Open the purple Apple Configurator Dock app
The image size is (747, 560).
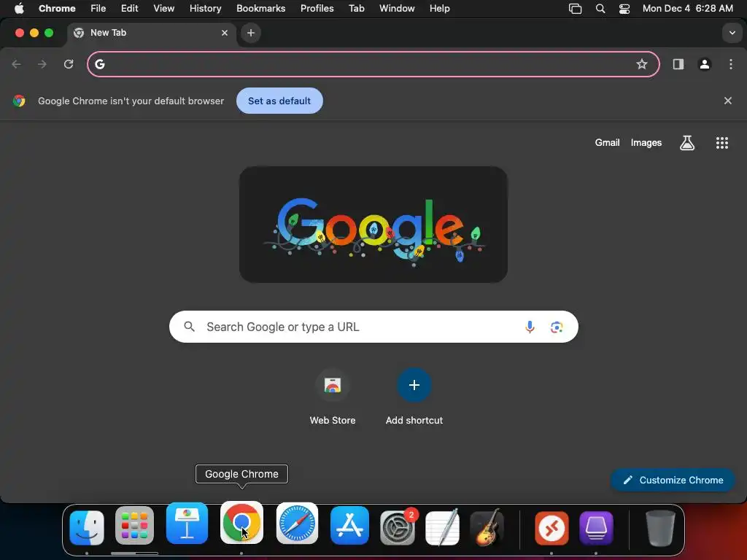[596, 528]
